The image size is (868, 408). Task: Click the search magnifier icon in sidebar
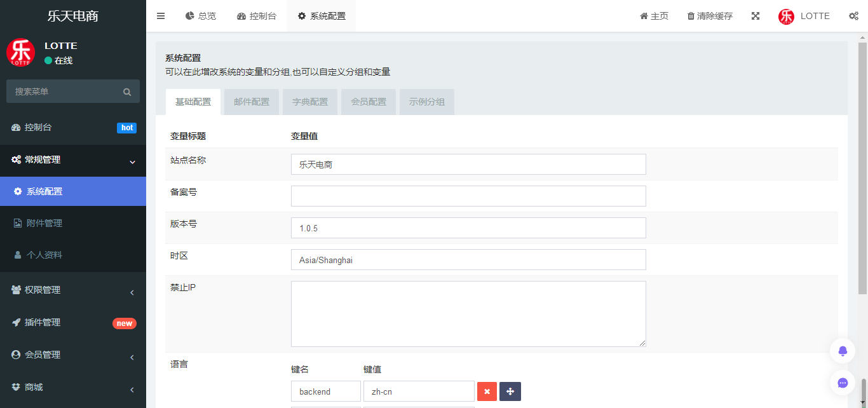(x=127, y=92)
